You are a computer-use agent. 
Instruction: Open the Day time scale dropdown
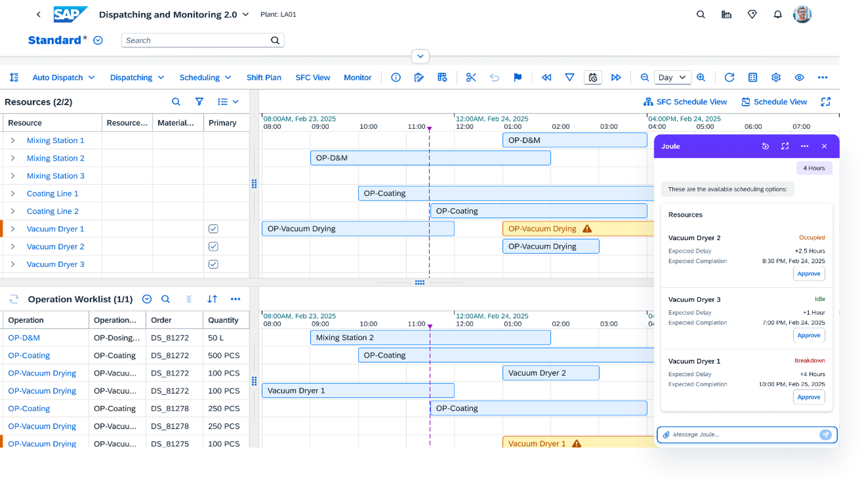pyautogui.click(x=672, y=78)
